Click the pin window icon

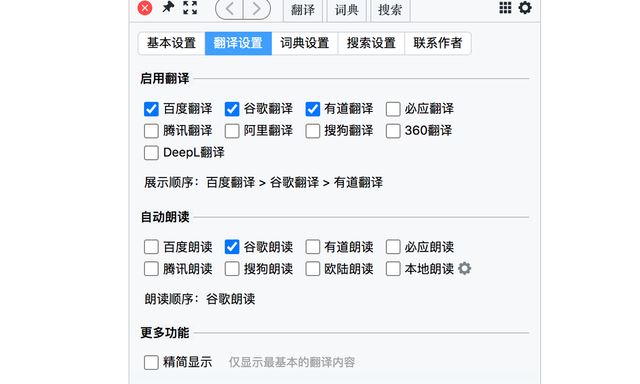coord(168,7)
